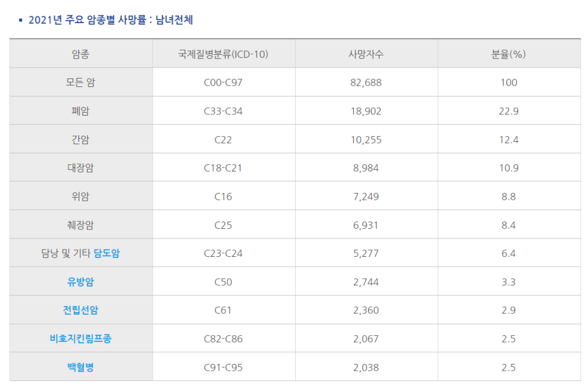Click the 18,902 death count
Image resolution: width=588 pixels, height=384 pixels.
click(366, 111)
